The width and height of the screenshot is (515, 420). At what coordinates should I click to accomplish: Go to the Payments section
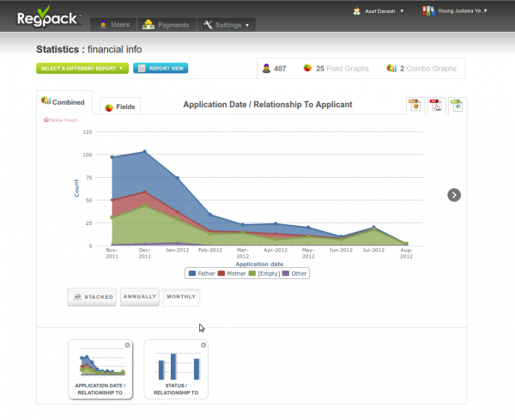point(166,25)
